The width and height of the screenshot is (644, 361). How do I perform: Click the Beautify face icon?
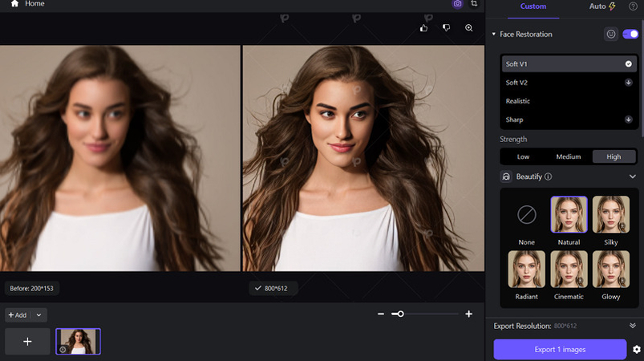(506, 176)
